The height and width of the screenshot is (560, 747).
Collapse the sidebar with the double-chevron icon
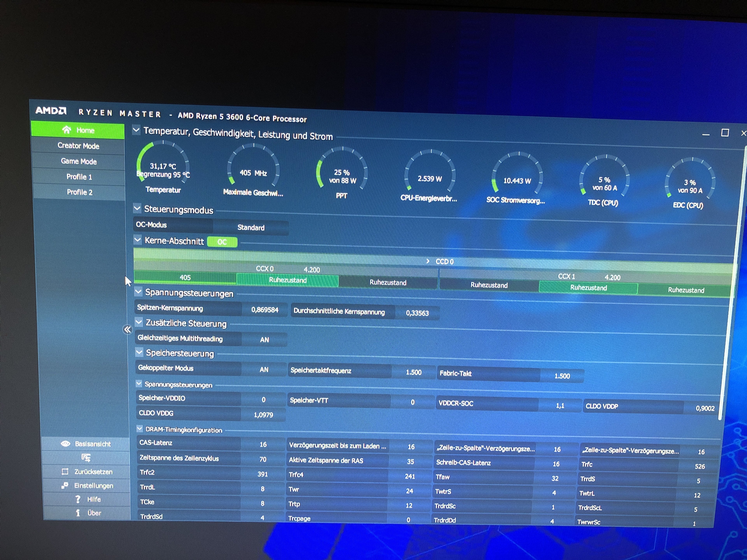[x=127, y=329]
